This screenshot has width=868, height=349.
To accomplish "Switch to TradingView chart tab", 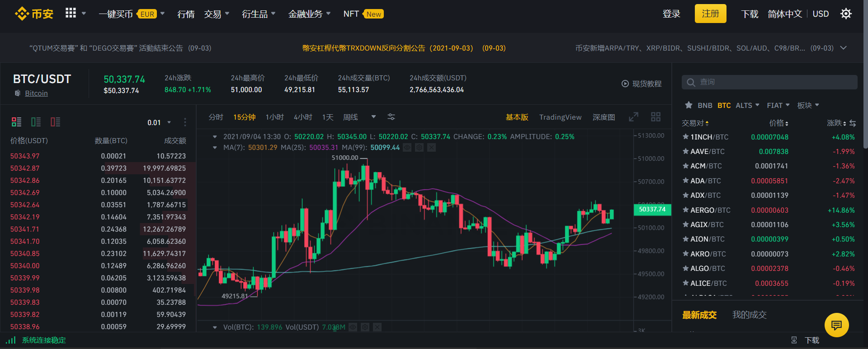I will pyautogui.click(x=560, y=117).
